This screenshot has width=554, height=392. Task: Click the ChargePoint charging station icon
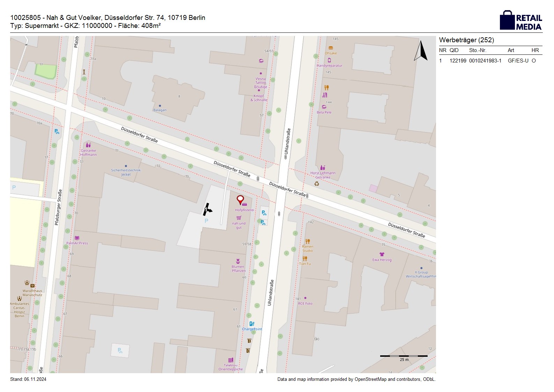252,324
